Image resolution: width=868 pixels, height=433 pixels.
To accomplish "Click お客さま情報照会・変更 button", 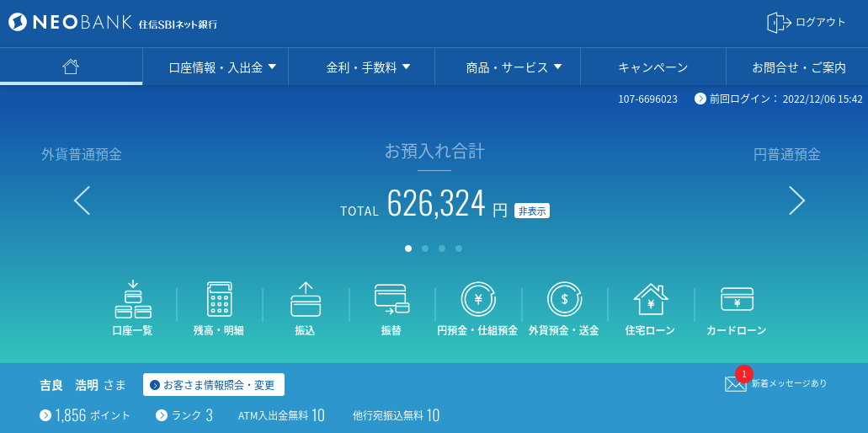I will [214, 385].
